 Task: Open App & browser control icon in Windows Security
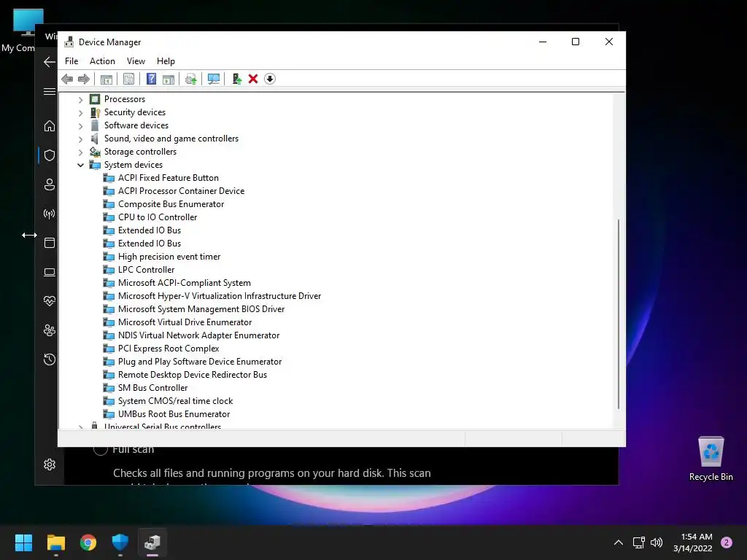(x=50, y=243)
